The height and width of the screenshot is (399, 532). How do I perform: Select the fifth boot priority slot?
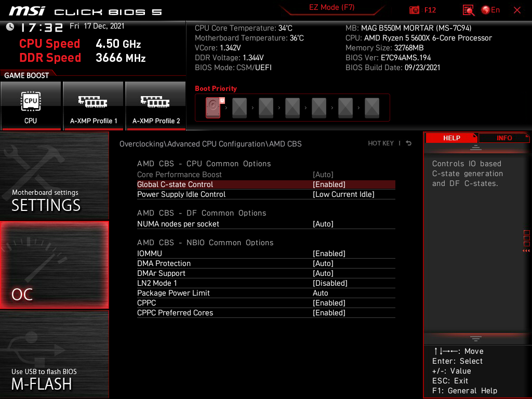(x=319, y=108)
